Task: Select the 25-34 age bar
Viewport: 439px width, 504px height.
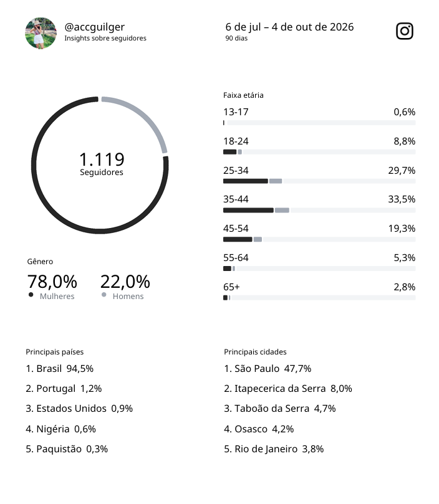Action: [x=319, y=181]
